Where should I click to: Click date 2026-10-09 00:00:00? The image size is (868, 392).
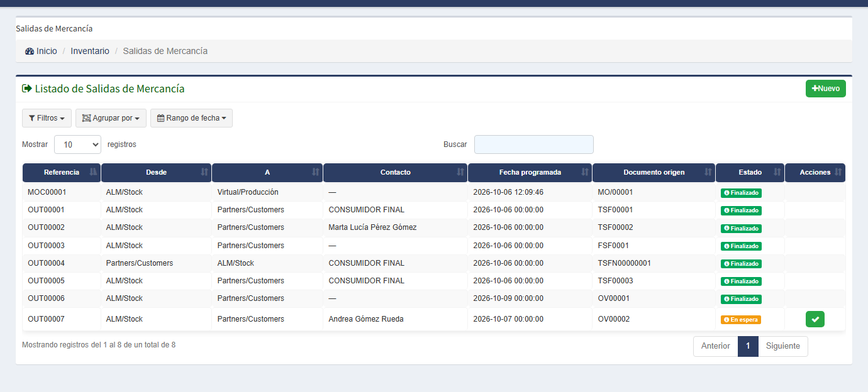[x=508, y=298]
